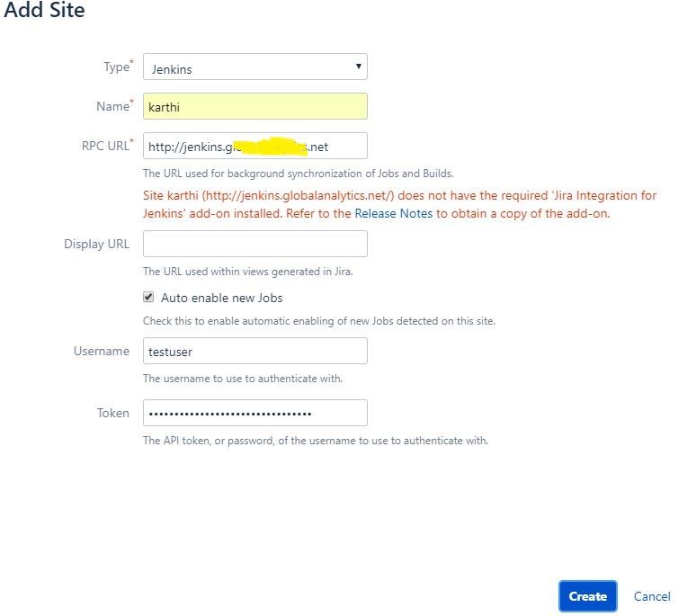Click the 'RPC URL' field label
Screen dimensions: 696x616
(x=107, y=145)
